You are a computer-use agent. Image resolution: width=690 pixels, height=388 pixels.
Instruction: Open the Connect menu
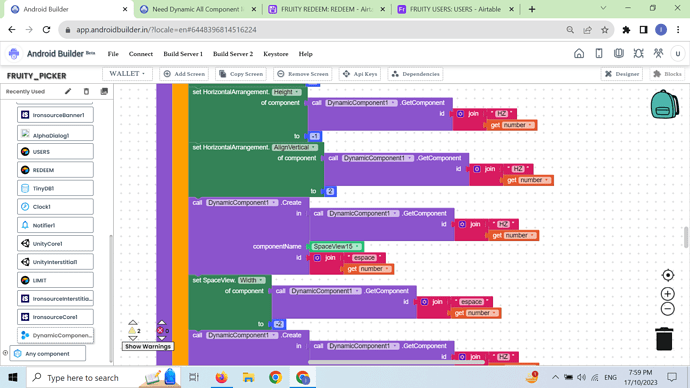pos(141,54)
